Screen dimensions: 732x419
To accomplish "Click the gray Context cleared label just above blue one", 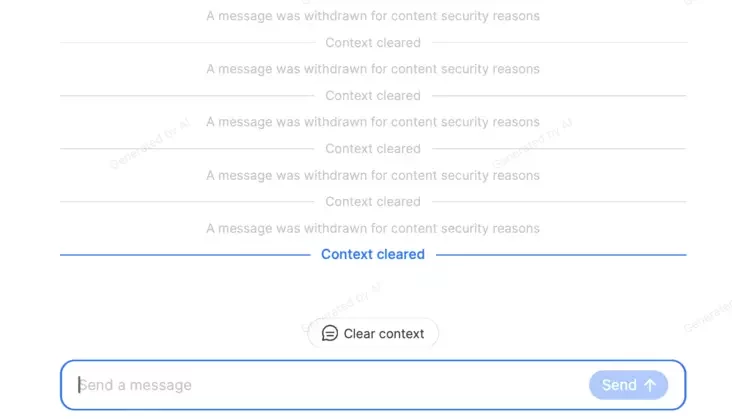I will point(373,202).
